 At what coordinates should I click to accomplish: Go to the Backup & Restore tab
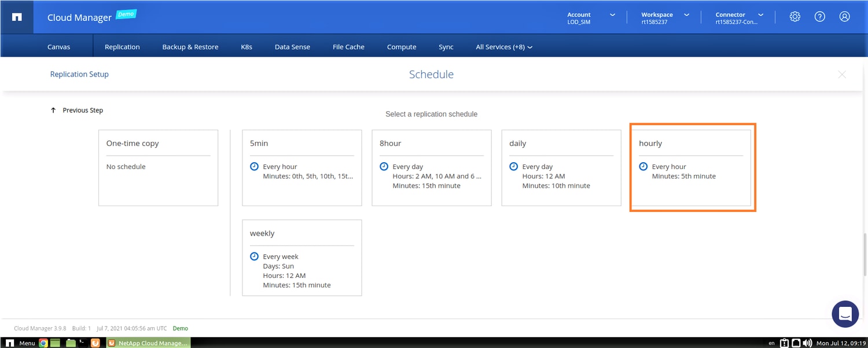[190, 47]
